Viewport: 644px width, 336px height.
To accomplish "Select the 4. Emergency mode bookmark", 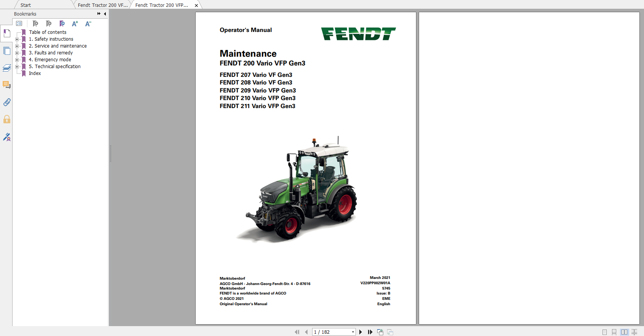I will [x=50, y=60].
